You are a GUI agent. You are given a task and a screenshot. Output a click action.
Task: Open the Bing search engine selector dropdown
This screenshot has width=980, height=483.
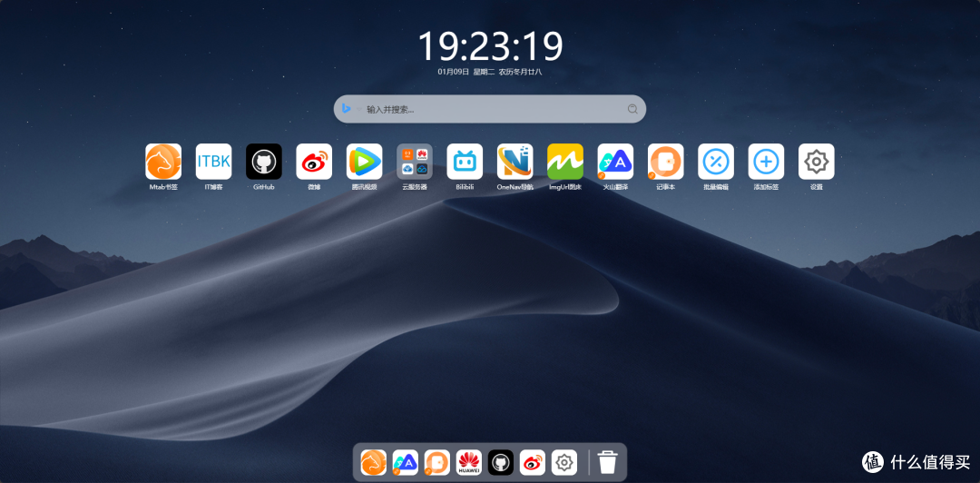[350, 109]
